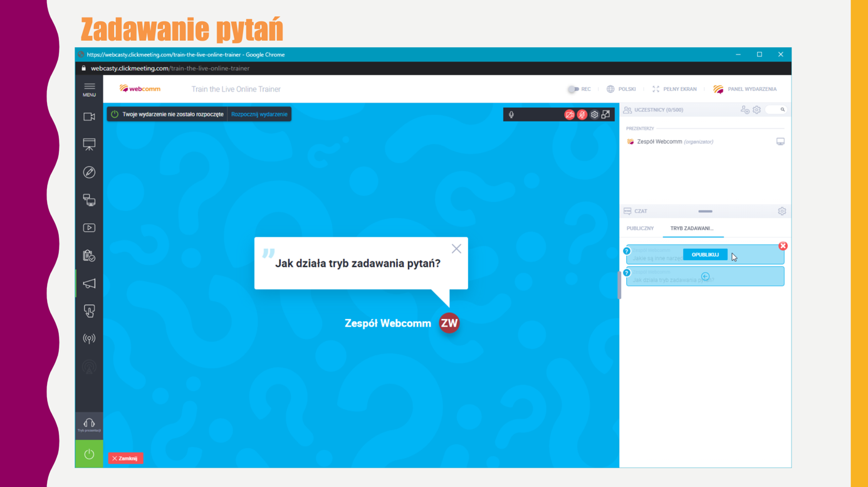Open the presentation tool in sidebar
The height and width of the screenshot is (487, 868).
tap(89, 145)
